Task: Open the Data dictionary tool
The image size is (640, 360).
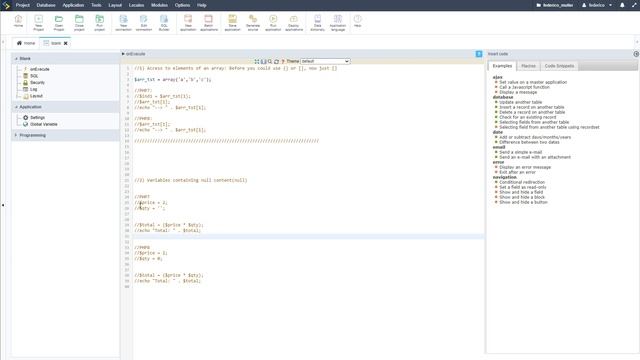Action: pyautogui.click(x=317, y=23)
